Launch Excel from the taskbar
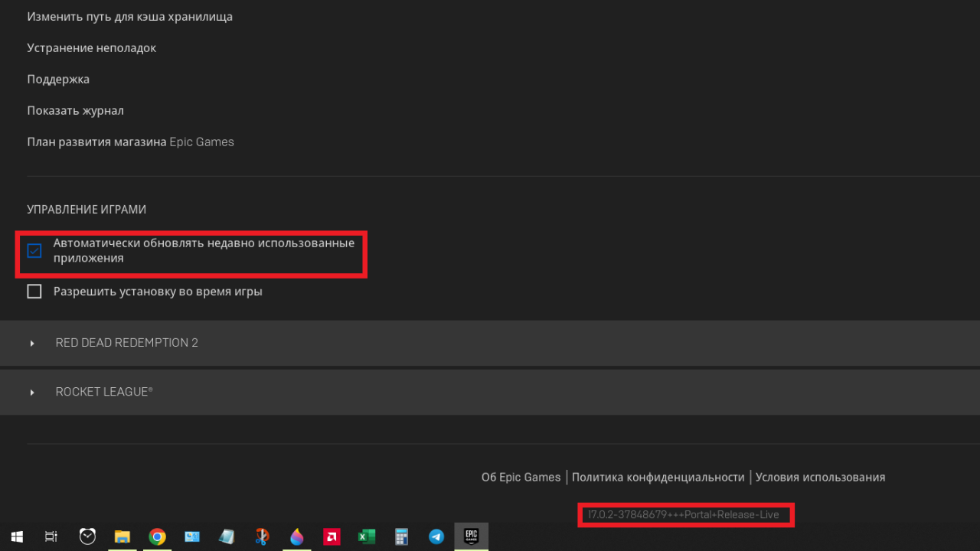 tap(366, 537)
